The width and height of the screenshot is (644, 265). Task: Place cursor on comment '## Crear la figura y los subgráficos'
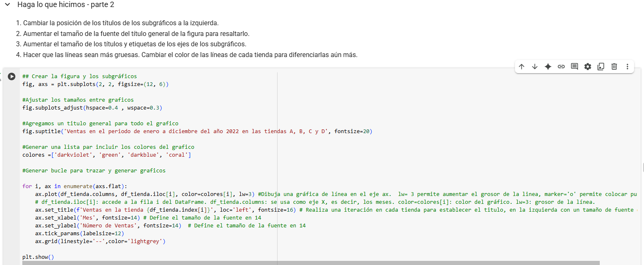pyautogui.click(x=79, y=76)
